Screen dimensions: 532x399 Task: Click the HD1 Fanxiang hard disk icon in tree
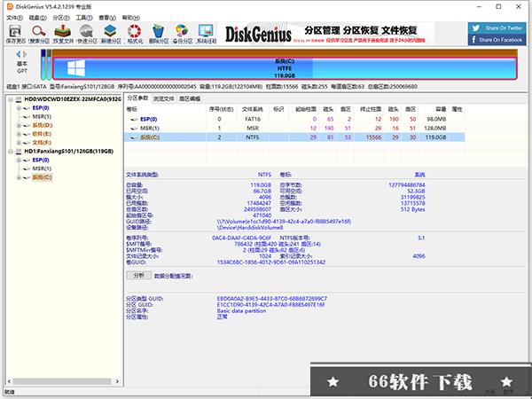(19, 152)
